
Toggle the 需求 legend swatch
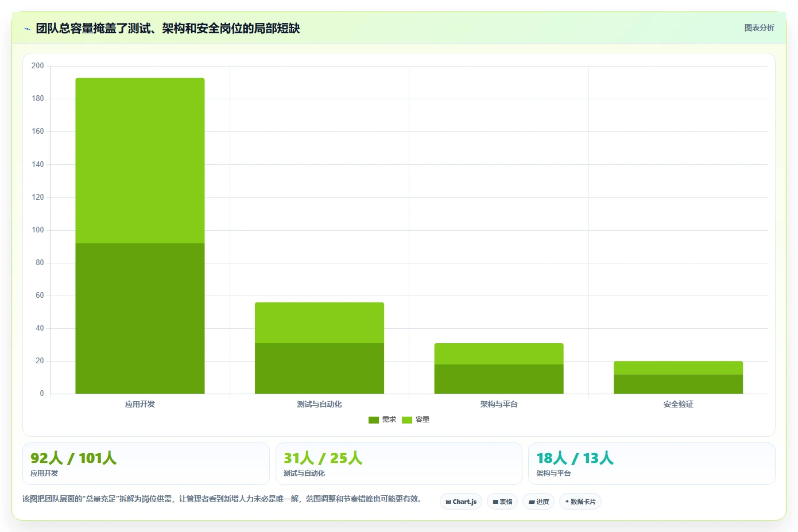pyautogui.click(x=374, y=420)
